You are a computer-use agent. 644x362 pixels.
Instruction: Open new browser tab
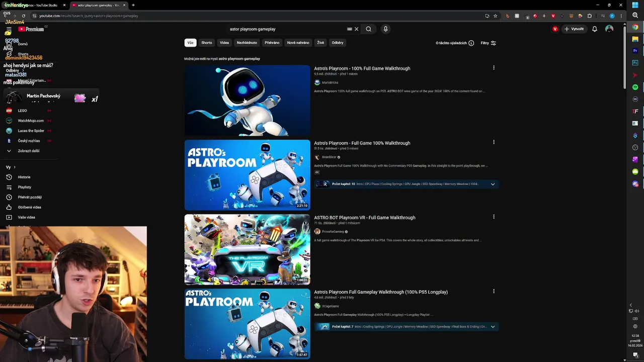pyautogui.click(x=133, y=5)
